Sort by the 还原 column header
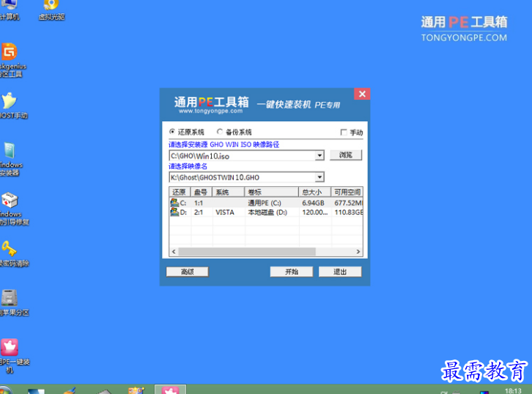Screen dimensions: 532x394 pos(180,192)
